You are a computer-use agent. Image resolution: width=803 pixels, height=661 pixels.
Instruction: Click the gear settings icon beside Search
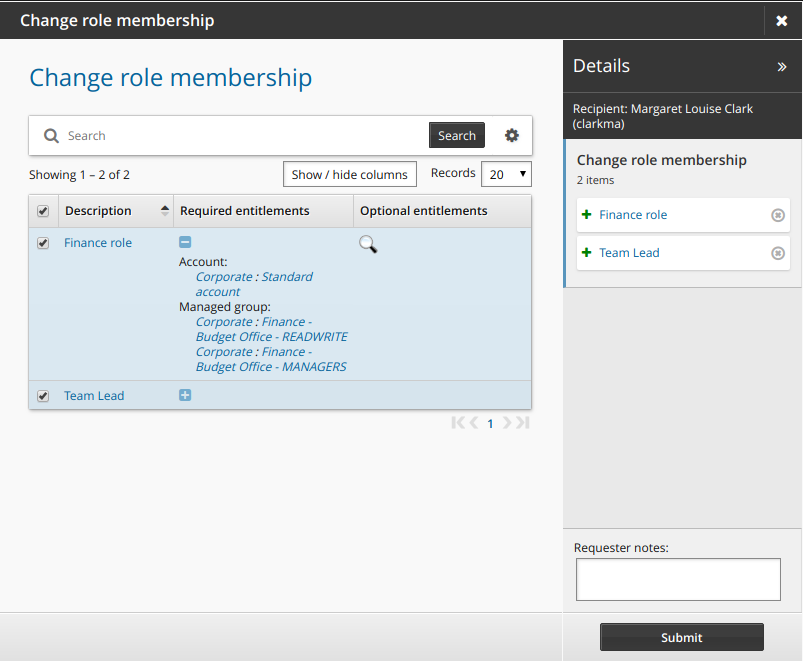[512, 136]
